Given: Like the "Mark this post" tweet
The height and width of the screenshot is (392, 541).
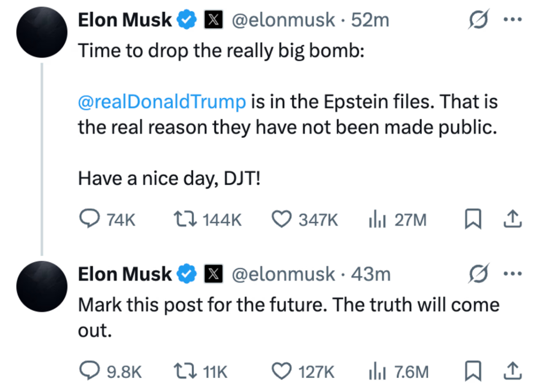Looking at the screenshot, I should (x=282, y=371).
